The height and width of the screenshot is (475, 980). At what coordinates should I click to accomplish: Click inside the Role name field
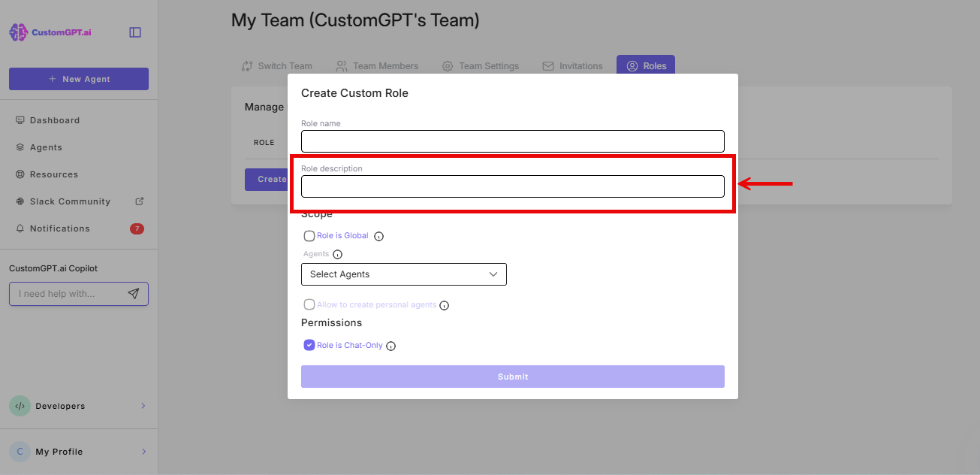pos(512,141)
